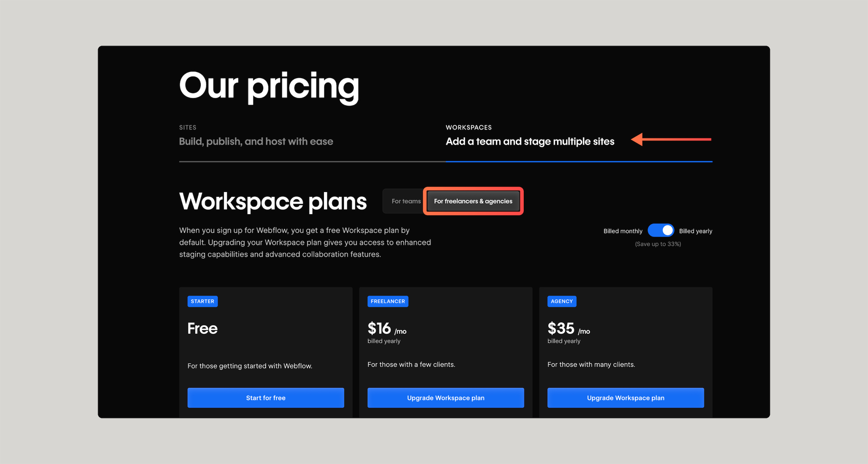Click 'For those with many clients.' text
This screenshot has width=868, height=464.
591,365
